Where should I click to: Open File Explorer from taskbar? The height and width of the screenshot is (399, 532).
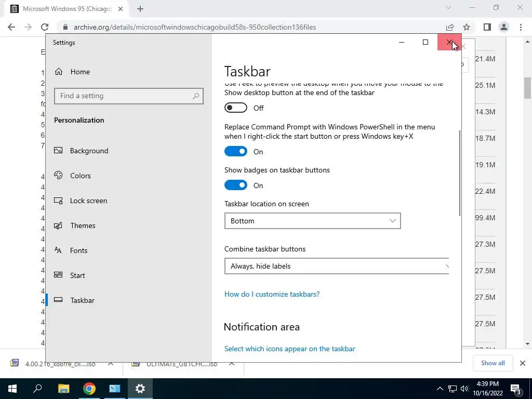coord(63,389)
